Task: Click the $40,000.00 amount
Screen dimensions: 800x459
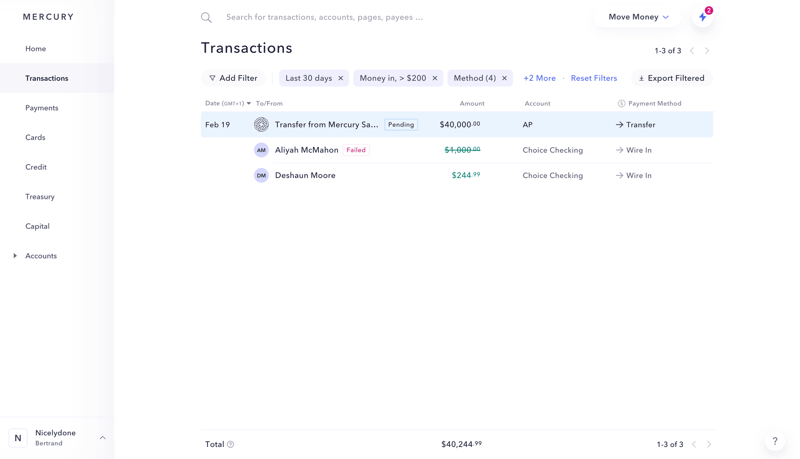Action: point(460,124)
